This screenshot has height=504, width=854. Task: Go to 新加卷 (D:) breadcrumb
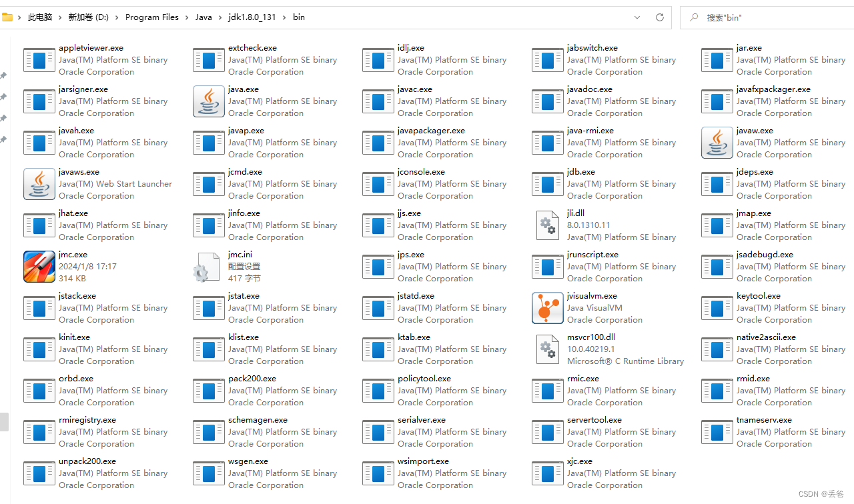tap(89, 17)
